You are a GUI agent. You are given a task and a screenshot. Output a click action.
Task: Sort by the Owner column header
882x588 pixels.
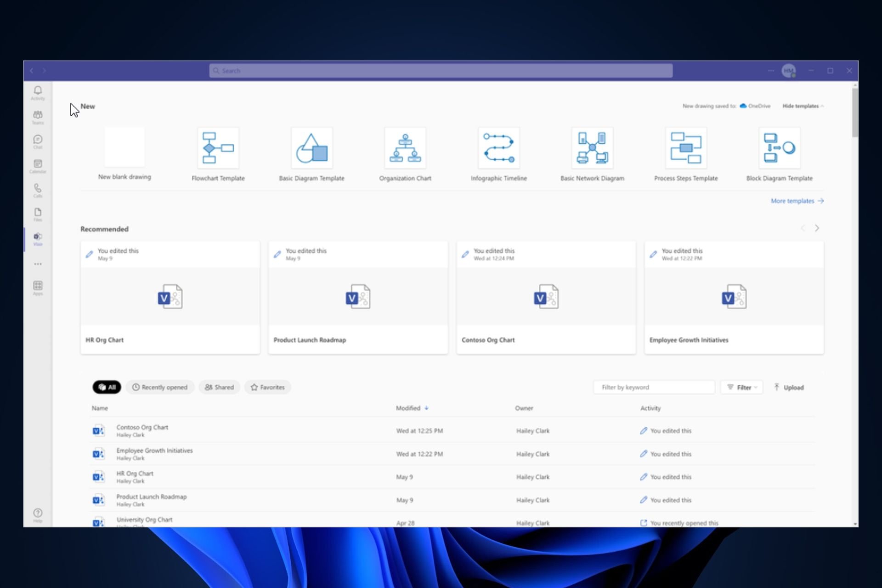click(524, 408)
